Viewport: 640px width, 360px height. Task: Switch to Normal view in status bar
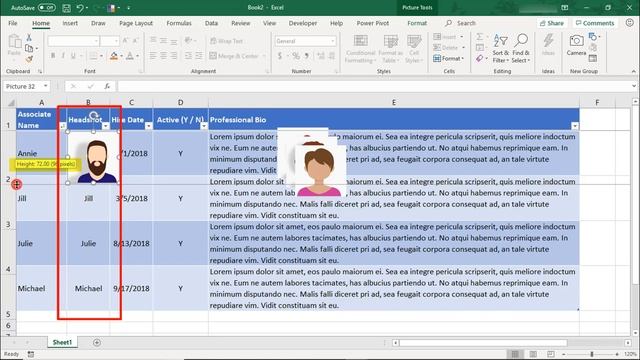click(x=516, y=354)
